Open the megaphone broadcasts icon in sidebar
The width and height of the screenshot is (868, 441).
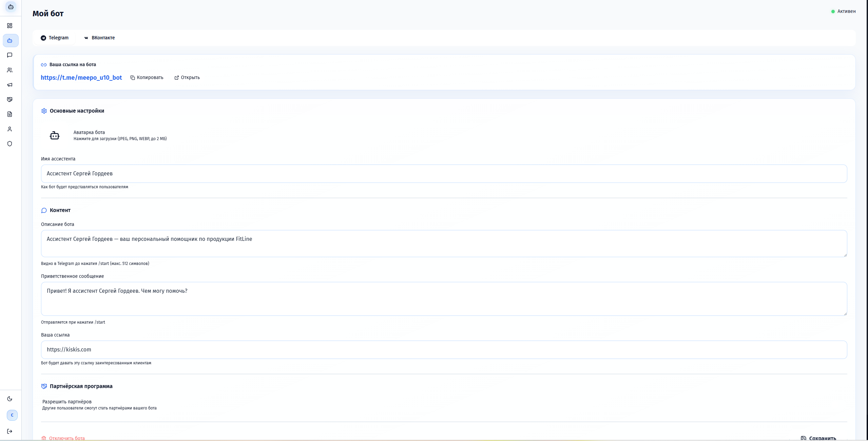tap(10, 85)
